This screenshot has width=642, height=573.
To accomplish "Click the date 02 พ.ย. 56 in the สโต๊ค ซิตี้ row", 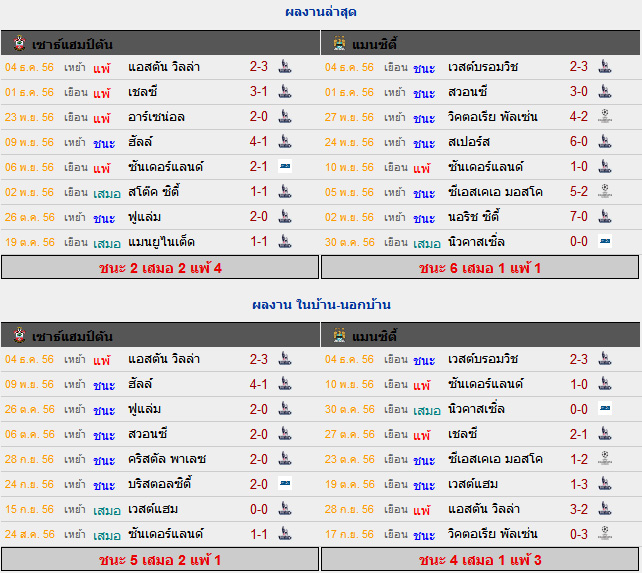I will [x=29, y=192].
